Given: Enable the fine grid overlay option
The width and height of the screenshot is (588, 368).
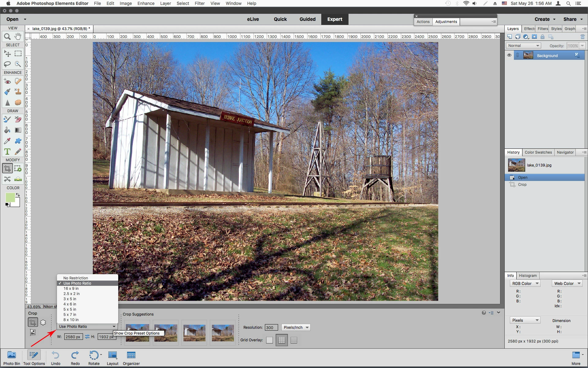Looking at the screenshot, I should [294, 340].
